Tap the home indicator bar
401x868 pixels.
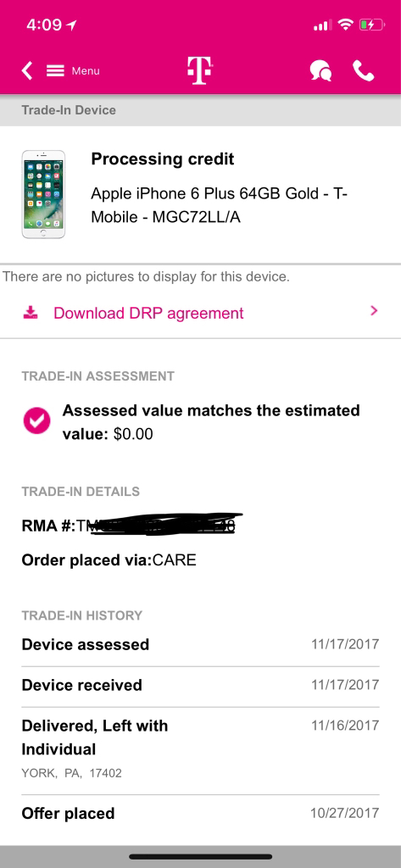pyautogui.click(x=200, y=856)
